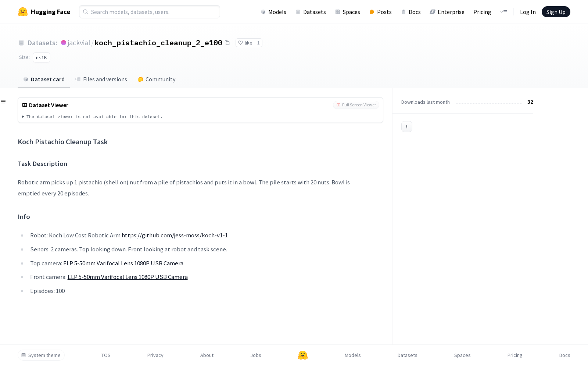This screenshot has width=588, height=368.
Task: Click the Downloads last month count 32
Action: point(530,102)
